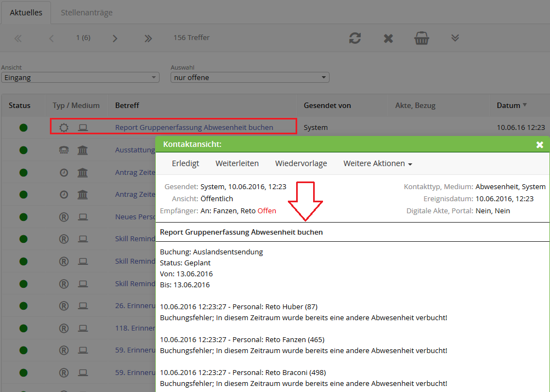Click the green status dot in Neues Pers row
The width and height of the screenshot is (550, 392).
click(24, 217)
